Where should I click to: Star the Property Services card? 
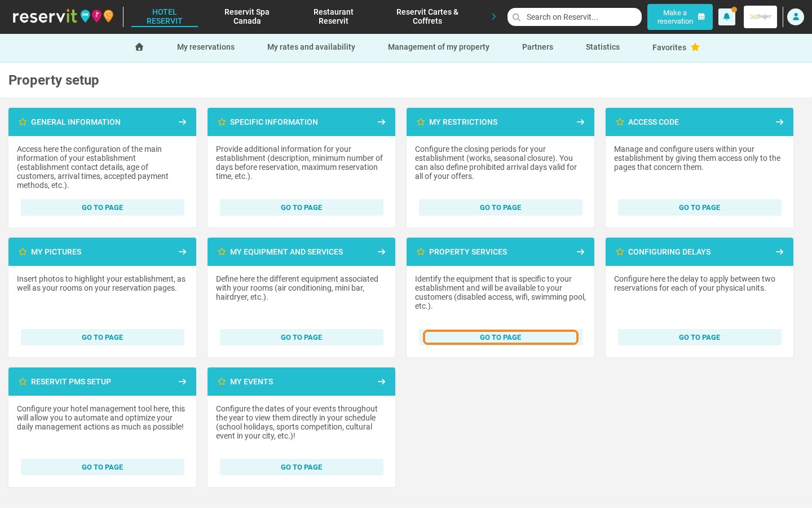pos(421,252)
